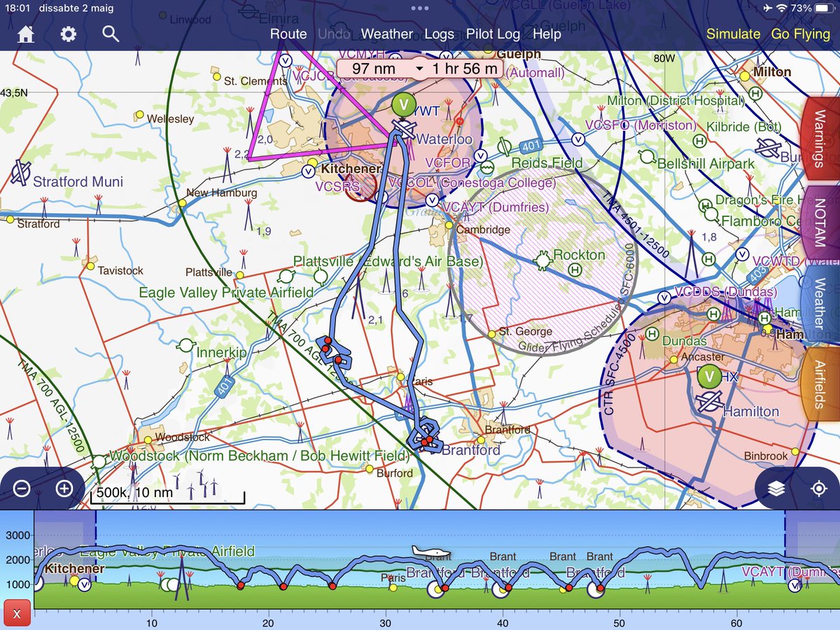This screenshot has width=840, height=630.
Task: Select Reids Field airfield symbol
Action: pos(504,147)
